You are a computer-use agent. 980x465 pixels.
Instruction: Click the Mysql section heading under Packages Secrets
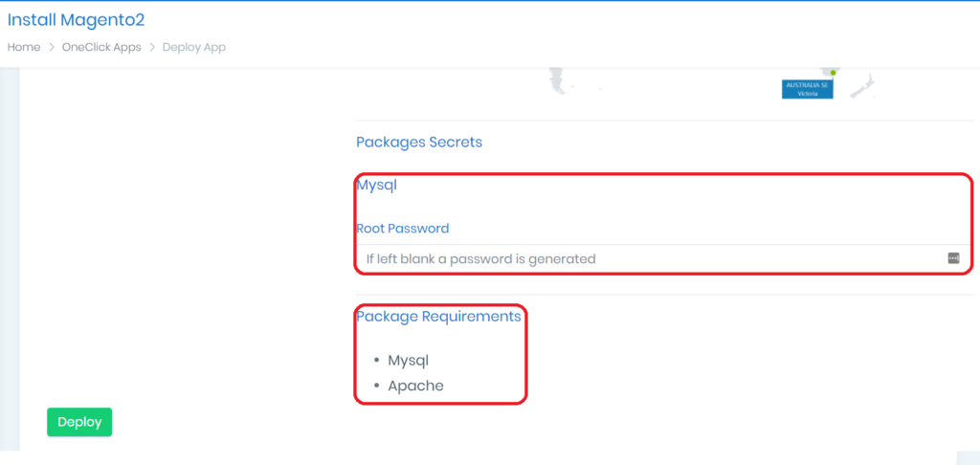[x=376, y=185]
